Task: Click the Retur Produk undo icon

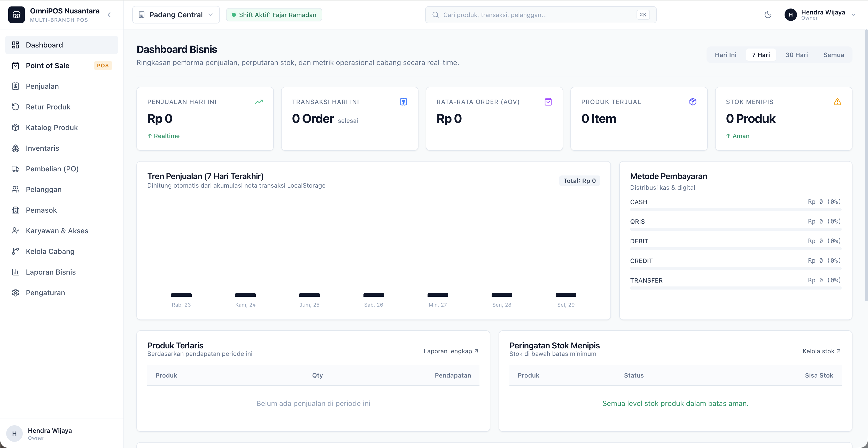Action: point(16,107)
